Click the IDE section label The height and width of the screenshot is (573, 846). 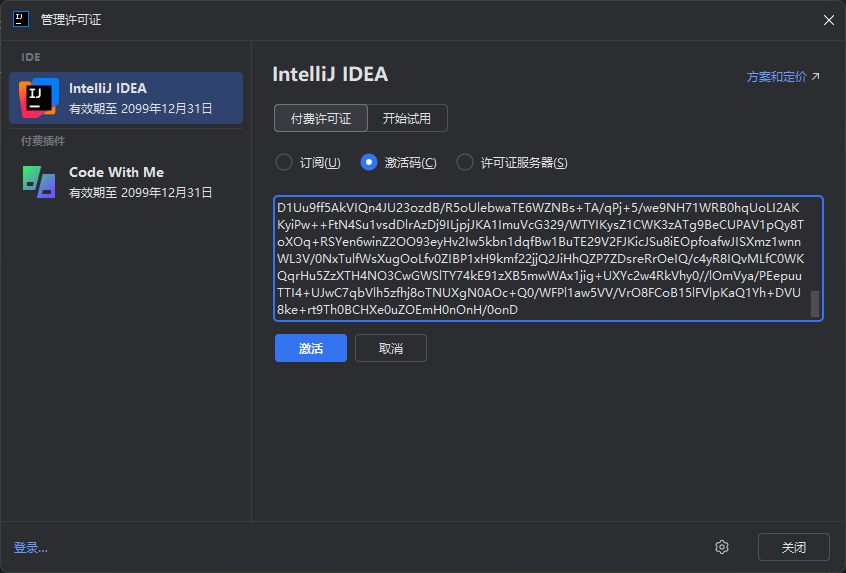[x=31, y=57]
